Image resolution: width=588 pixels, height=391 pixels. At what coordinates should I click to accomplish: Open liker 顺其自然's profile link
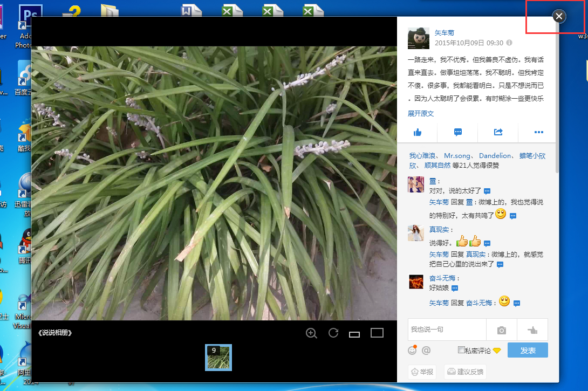(437, 166)
